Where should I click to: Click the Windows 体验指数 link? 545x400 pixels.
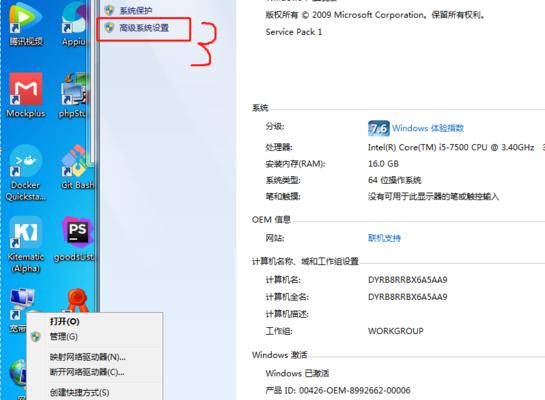tap(428, 128)
